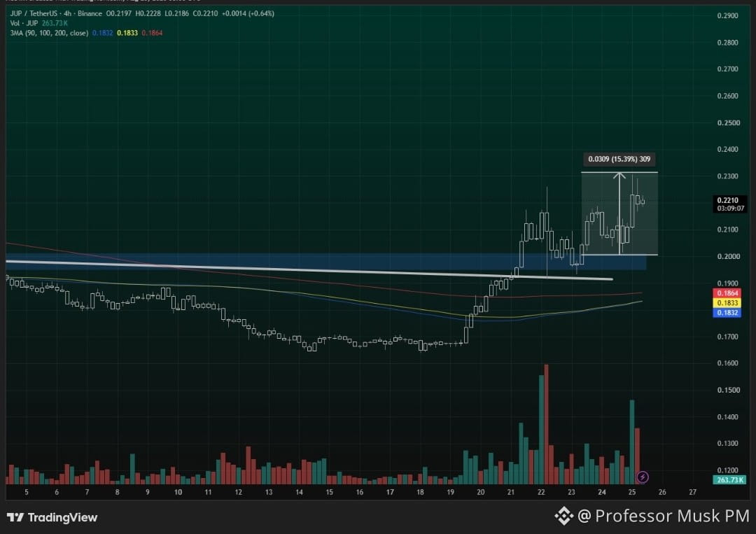Image resolution: width=756 pixels, height=534 pixels.
Task: Click the purple lightning bolt icon
Action: point(642,477)
